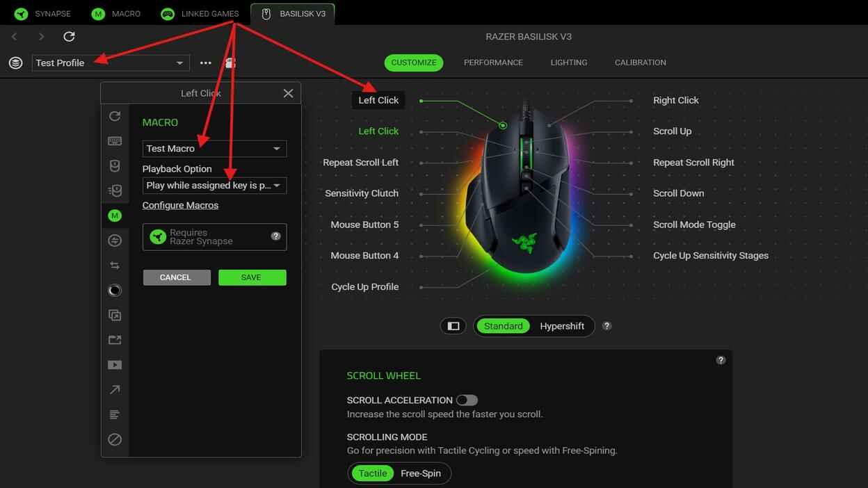Choose the Free-Spin scrolling mode
Image resolution: width=868 pixels, height=488 pixels.
421,473
